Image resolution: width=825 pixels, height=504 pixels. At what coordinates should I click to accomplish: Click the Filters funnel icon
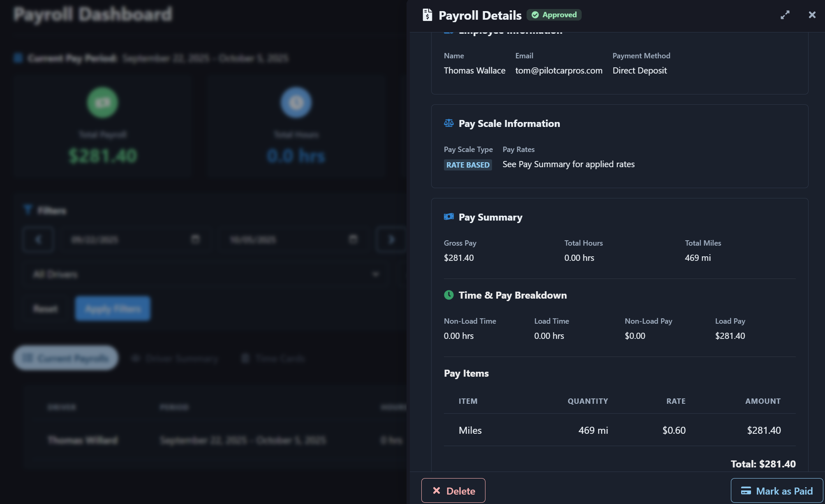[28, 210]
